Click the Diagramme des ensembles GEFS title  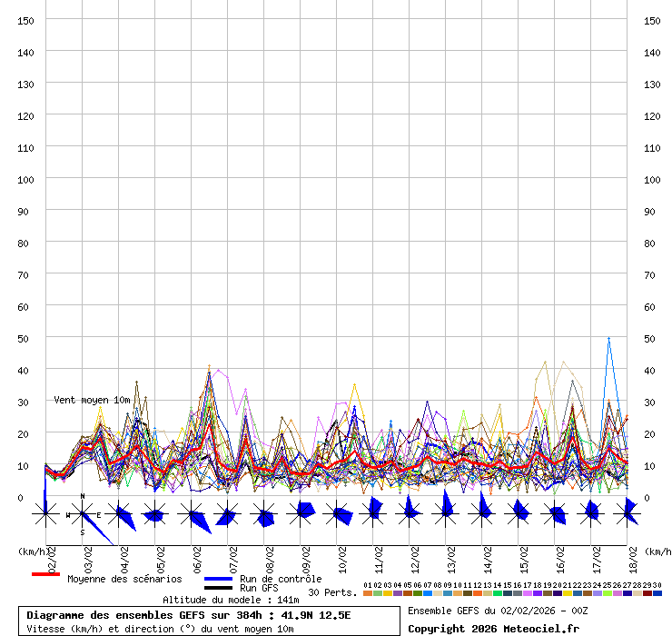pyautogui.click(x=189, y=615)
